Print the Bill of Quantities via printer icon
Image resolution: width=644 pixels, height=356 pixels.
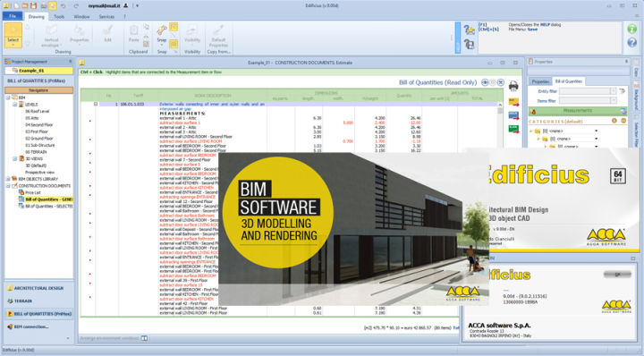point(513,86)
